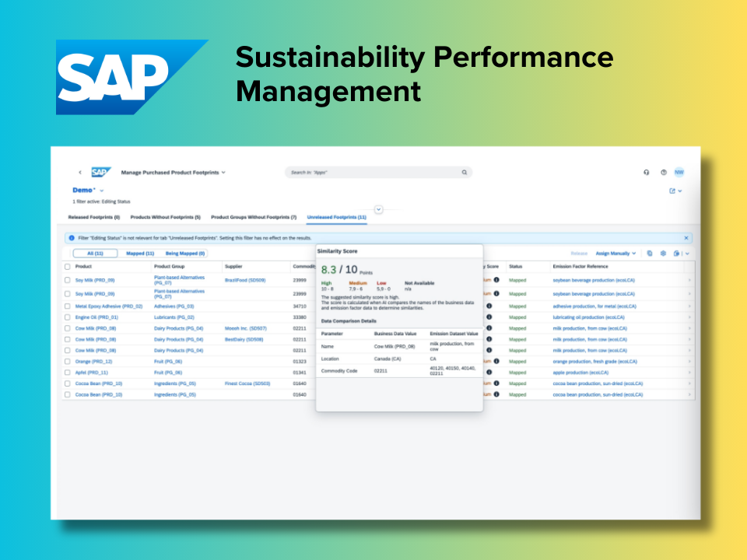This screenshot has width=747, height=560.
Task: Open the BestDairy (SD508) supplier link
Action: point(244,340)
